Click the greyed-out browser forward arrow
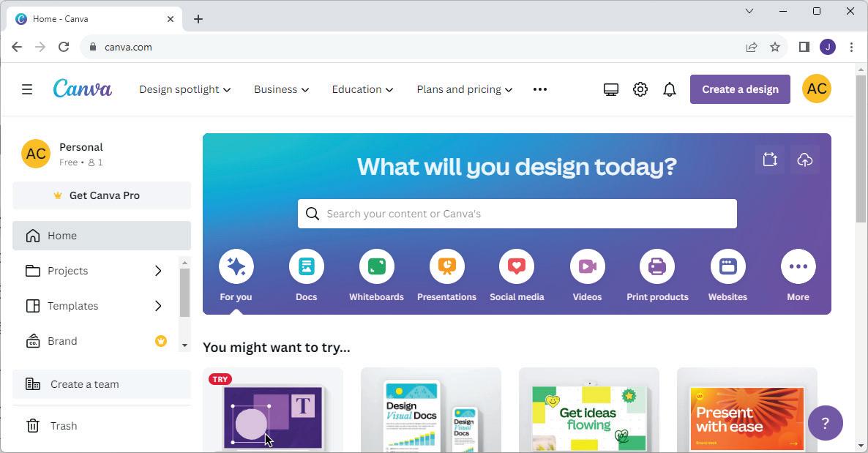868x453 pixels. point(40,47)
